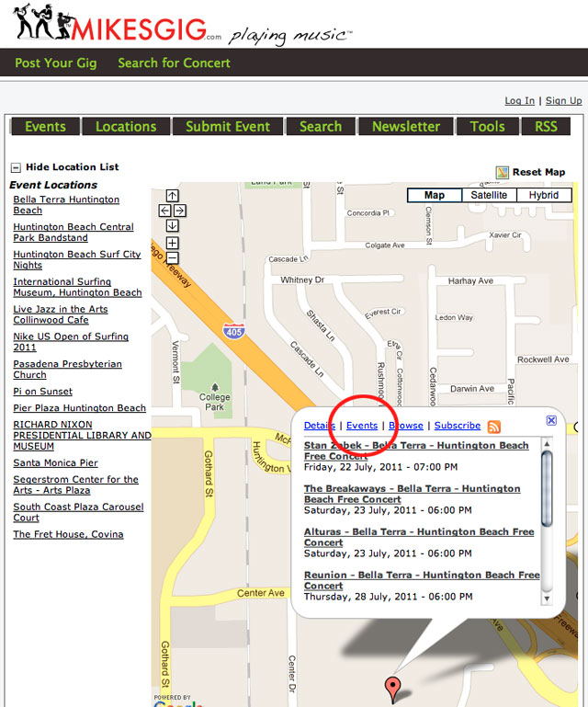Pan the map left with the arrow
588x707 pixels.
click(164, 211)
